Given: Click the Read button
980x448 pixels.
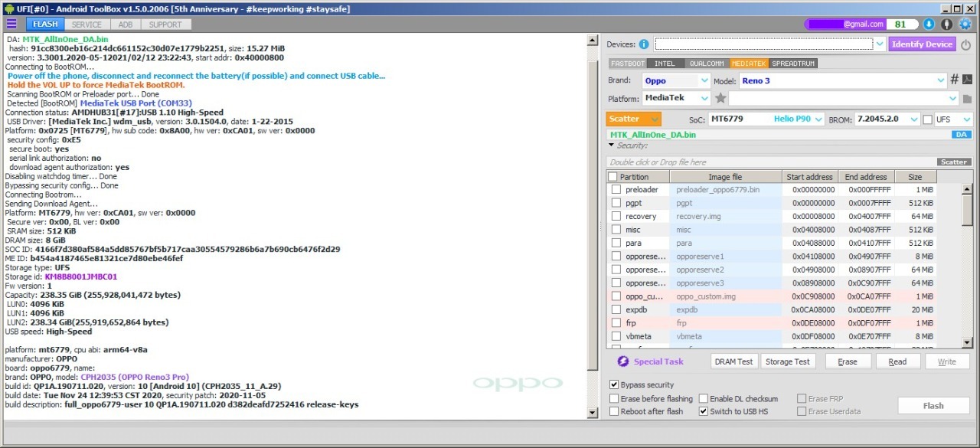Looking at the screenshot, I should [897, 361].
